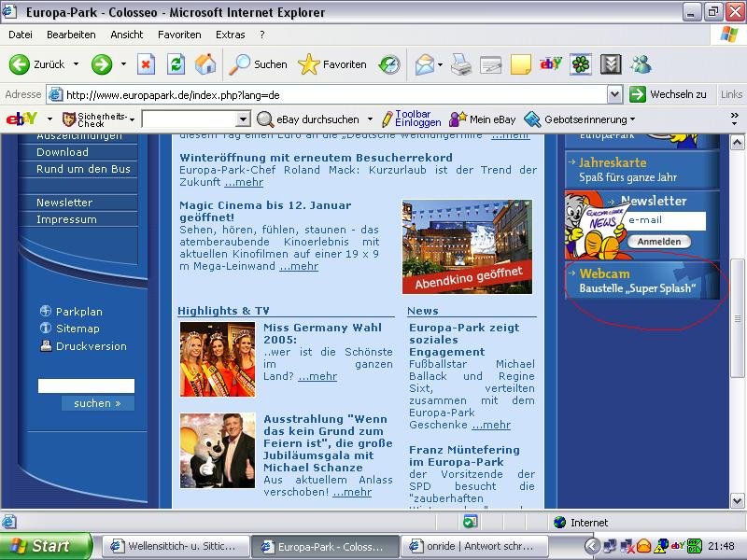Click the Messenger buddy icon in toolbar
The image size is (747, 560).
click(x=641, y=64)
